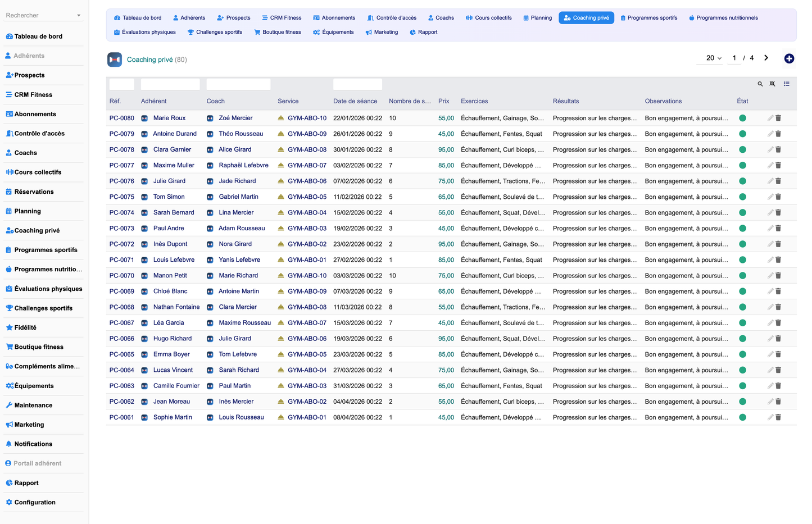
Task: Open GYM-ABO-10 service link for PC-0070
Action: tap(307, 275)
